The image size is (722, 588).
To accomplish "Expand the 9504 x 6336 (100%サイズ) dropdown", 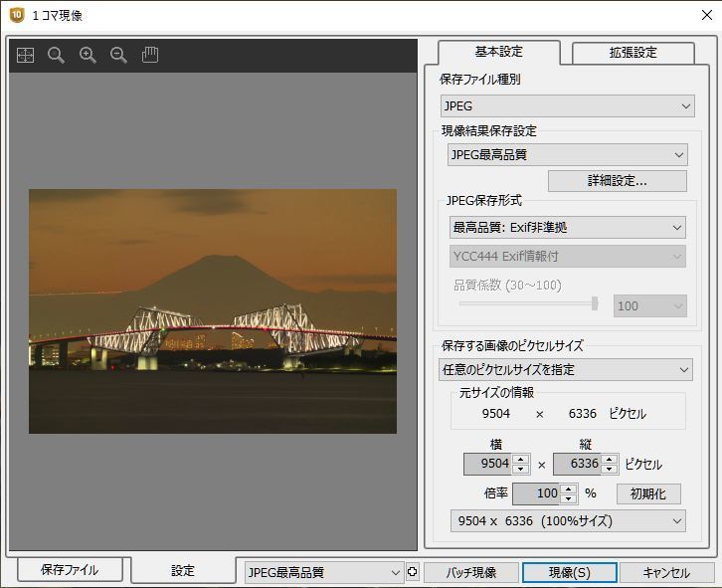I will [567, 521].
